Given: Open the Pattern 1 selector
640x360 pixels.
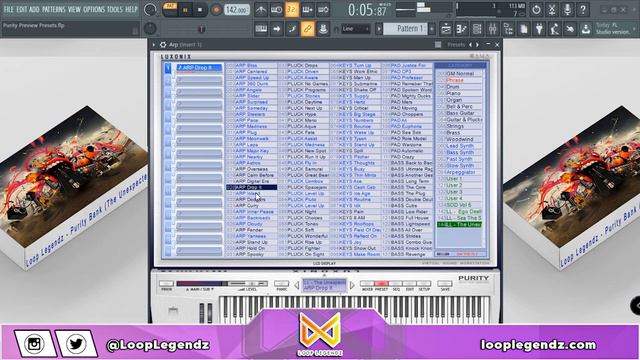Looking at the screenshot, I should pos(405,29).
